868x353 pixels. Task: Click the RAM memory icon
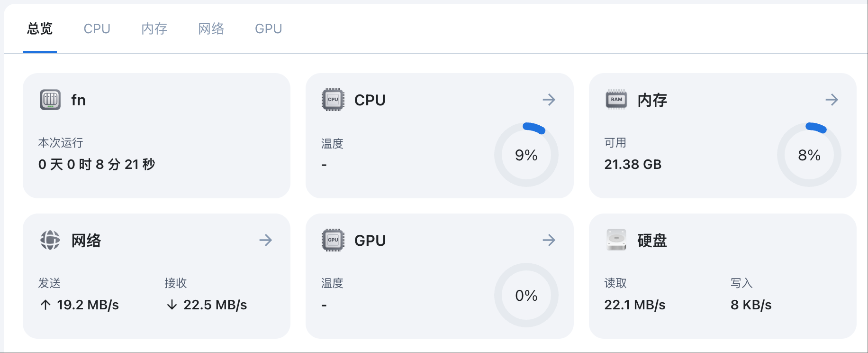coord(616,100)
